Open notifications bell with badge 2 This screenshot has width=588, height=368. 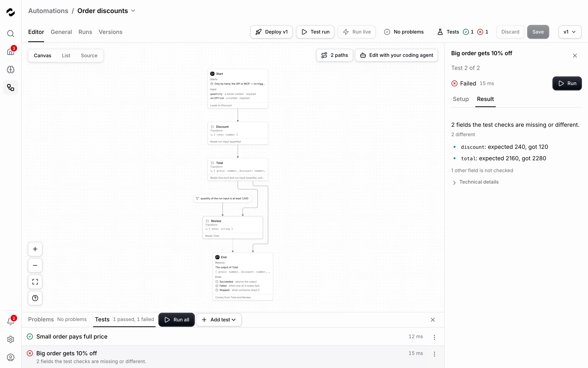(x=10, y=321)
